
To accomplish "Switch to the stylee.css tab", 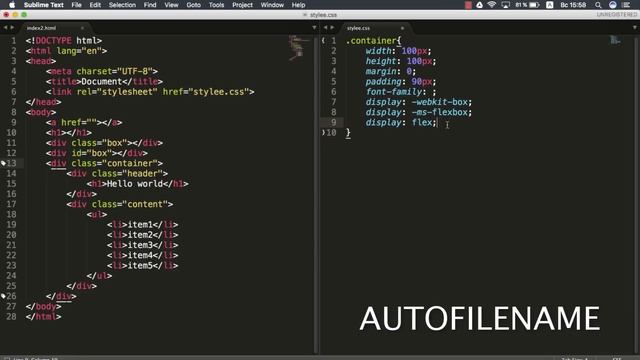I will 358,28.
